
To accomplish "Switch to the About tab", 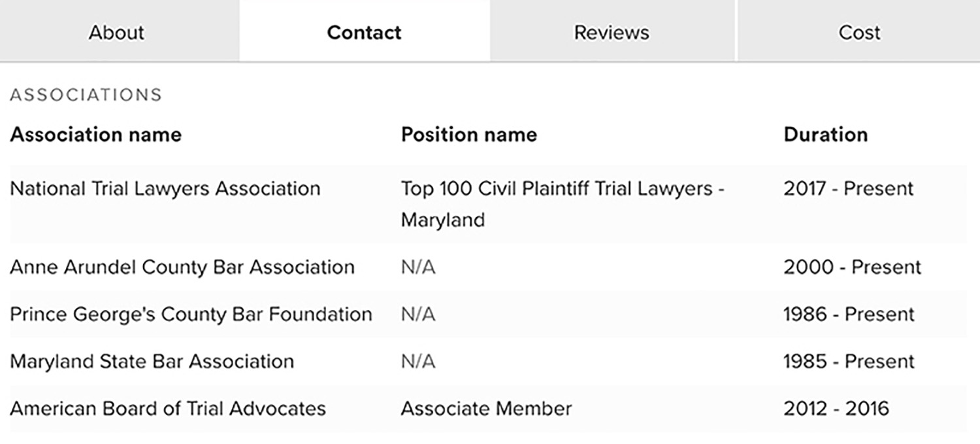I will point(116,32).
